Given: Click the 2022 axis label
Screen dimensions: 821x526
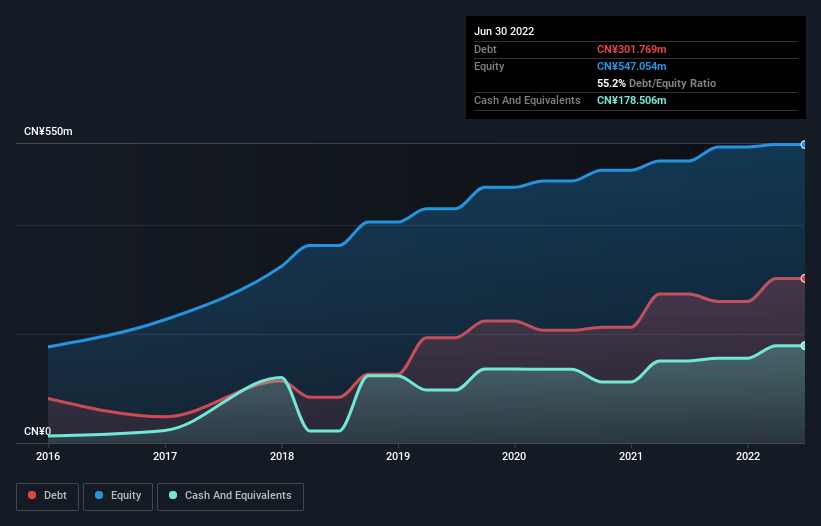Looking at the screenshot, I should point(748,456).
